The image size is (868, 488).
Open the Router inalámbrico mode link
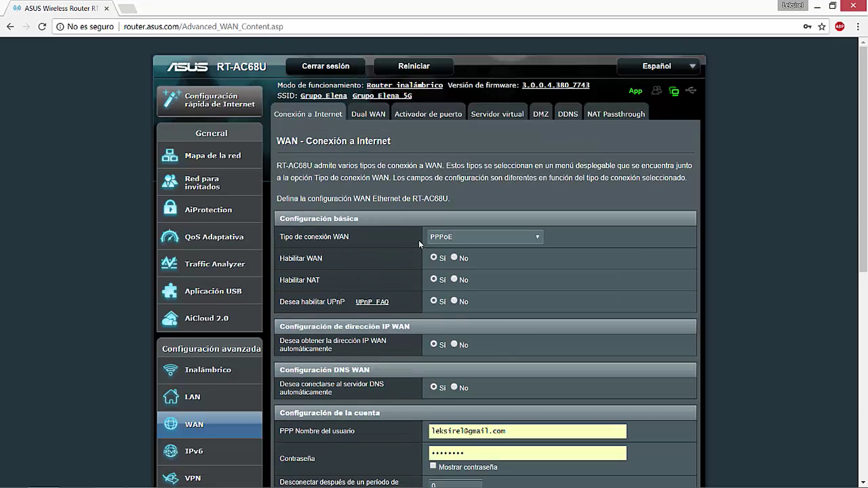pos(405,85)
